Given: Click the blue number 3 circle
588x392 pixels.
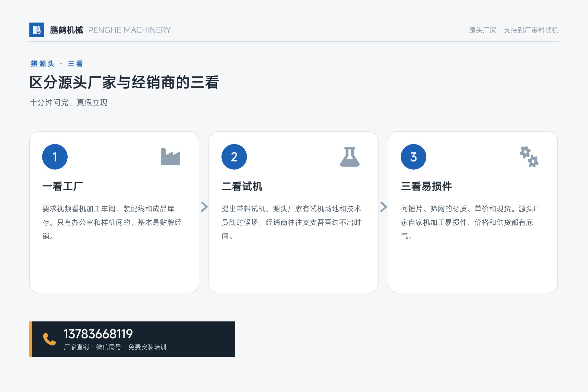Looking at the screenshot, I should tap(414, 157).
